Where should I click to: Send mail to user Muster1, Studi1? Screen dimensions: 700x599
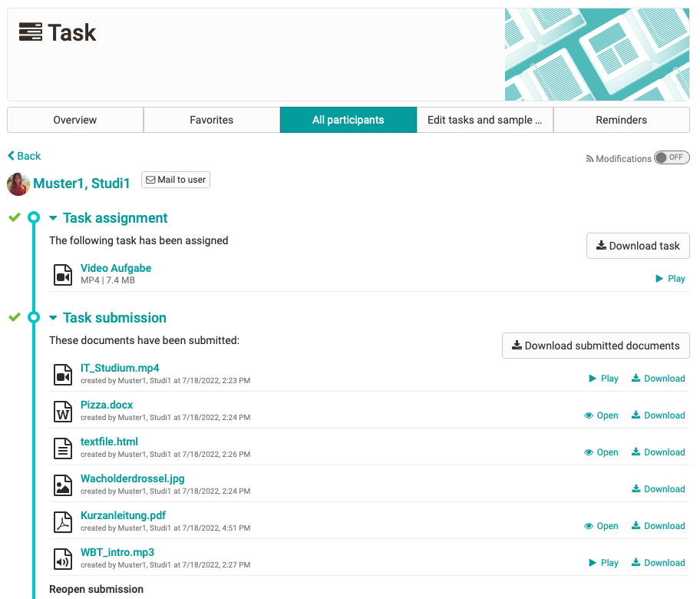pos(175,179)
